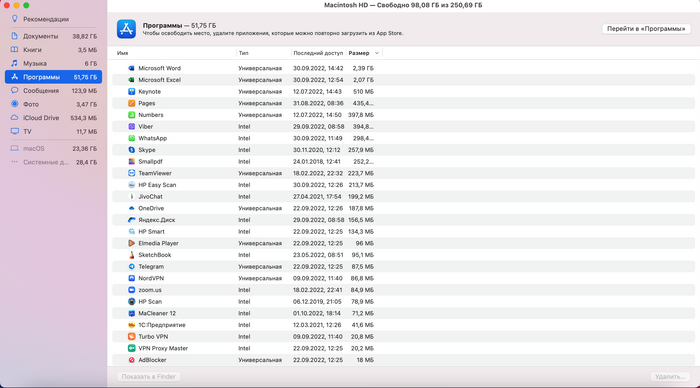The width and height of the screenshot is (700, 388).
Task: Click the 1С:Предприятие app icon
Action: point(131,325)
